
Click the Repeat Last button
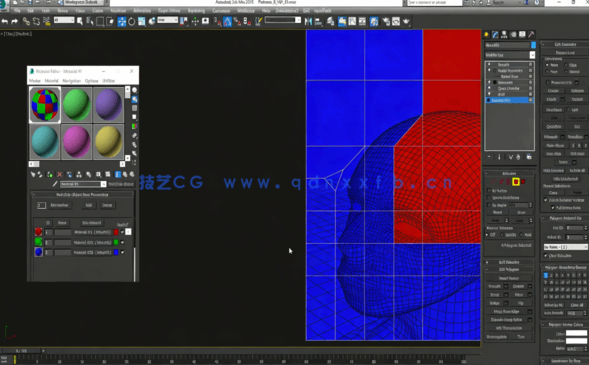[565, 53]
